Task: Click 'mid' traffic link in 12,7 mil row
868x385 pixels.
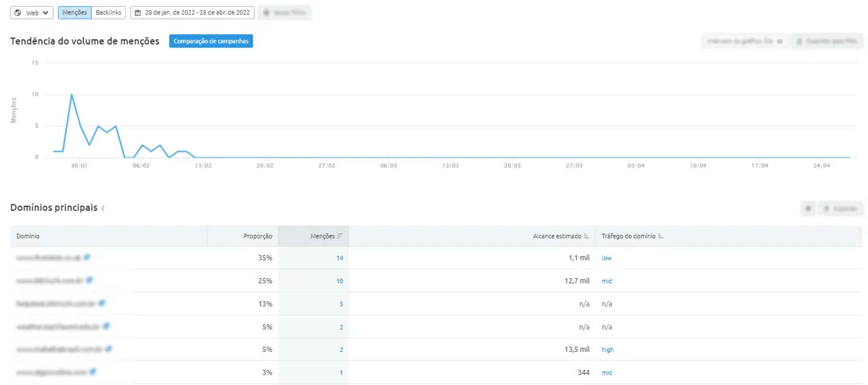Action: click(606, 281)
